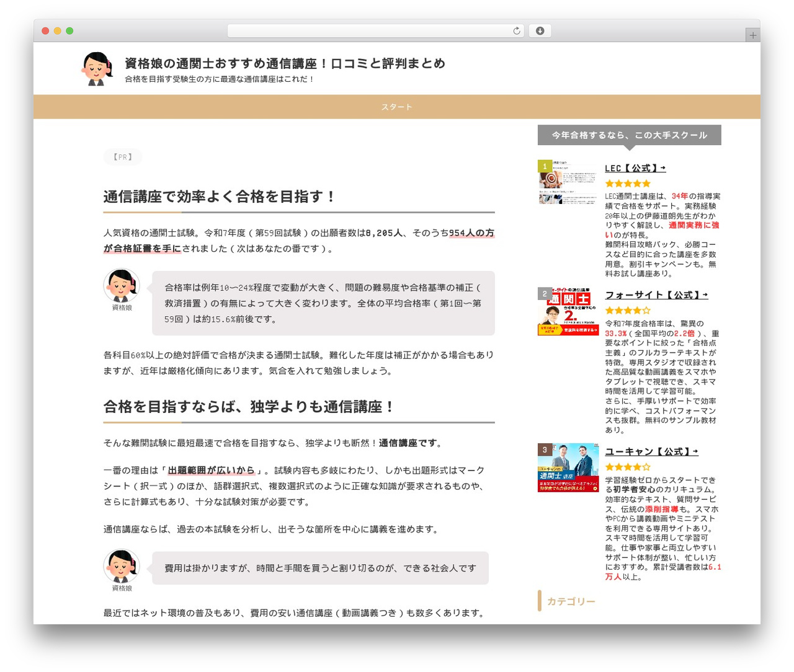
Task: Open a new browser tab with plus button
Action: coord(752,35)
